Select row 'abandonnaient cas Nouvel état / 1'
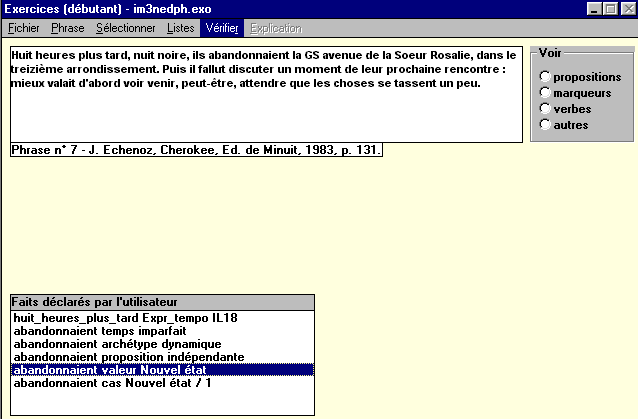Screen dimensions: 638x419 (162, 383)
